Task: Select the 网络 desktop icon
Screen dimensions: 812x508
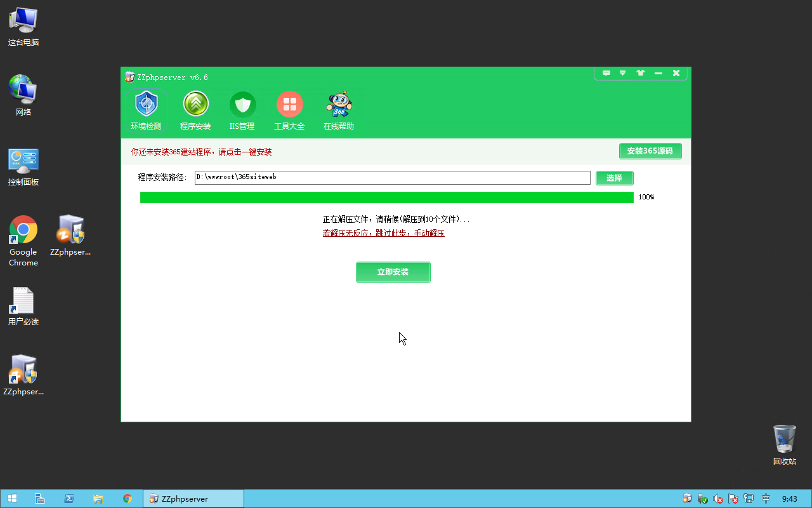Action: (23, 97)
